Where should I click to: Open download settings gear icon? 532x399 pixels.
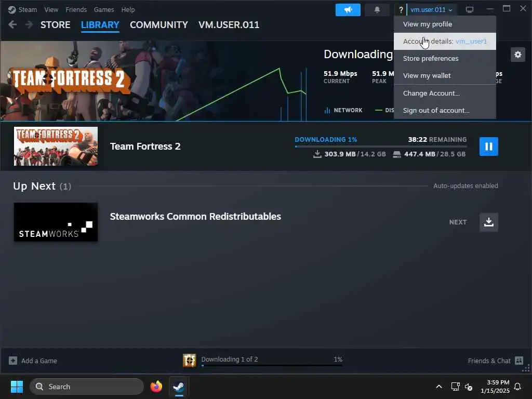pos(518,55)
